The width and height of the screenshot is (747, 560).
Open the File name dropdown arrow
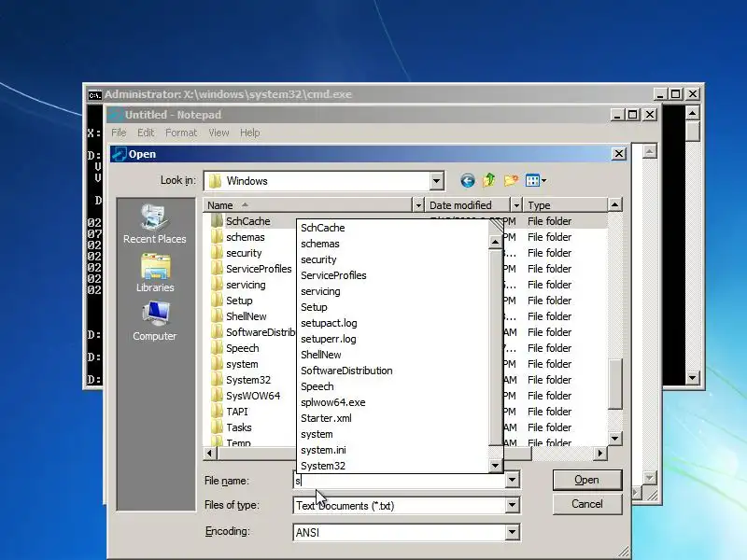512,480
